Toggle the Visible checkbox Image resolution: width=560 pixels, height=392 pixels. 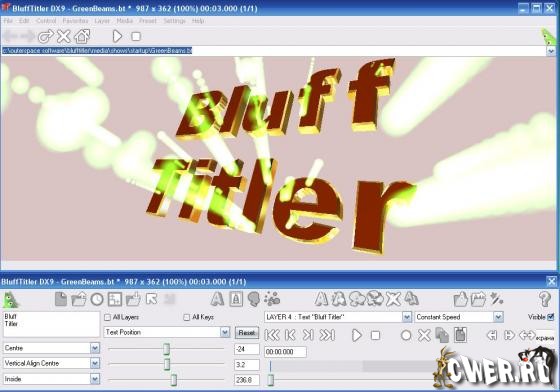[550, 317]
